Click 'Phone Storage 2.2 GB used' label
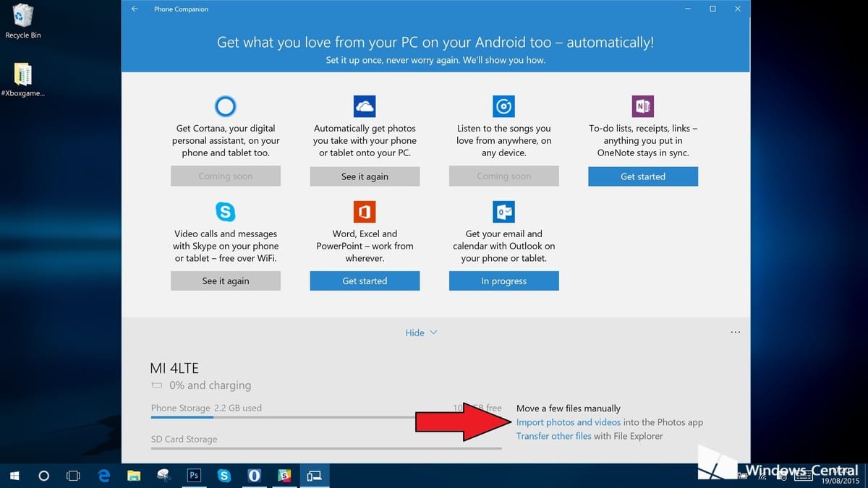Screen dimensions: 868x488 [x=206, y=408]
